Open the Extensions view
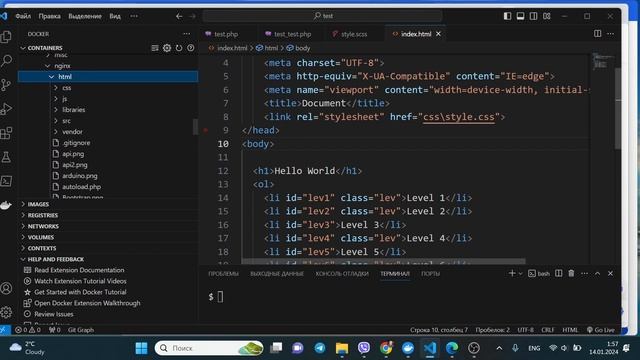640x360 pixels. (6, 133)
